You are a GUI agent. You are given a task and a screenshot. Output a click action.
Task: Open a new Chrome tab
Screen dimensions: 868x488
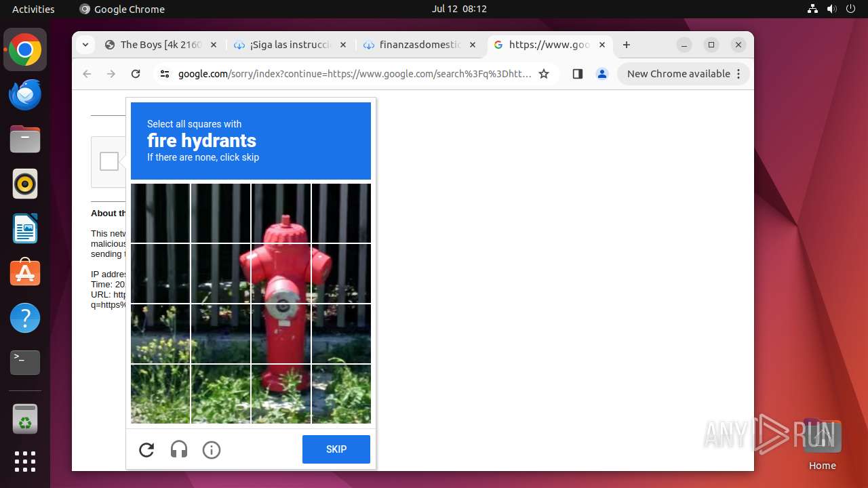coord(627,45)
